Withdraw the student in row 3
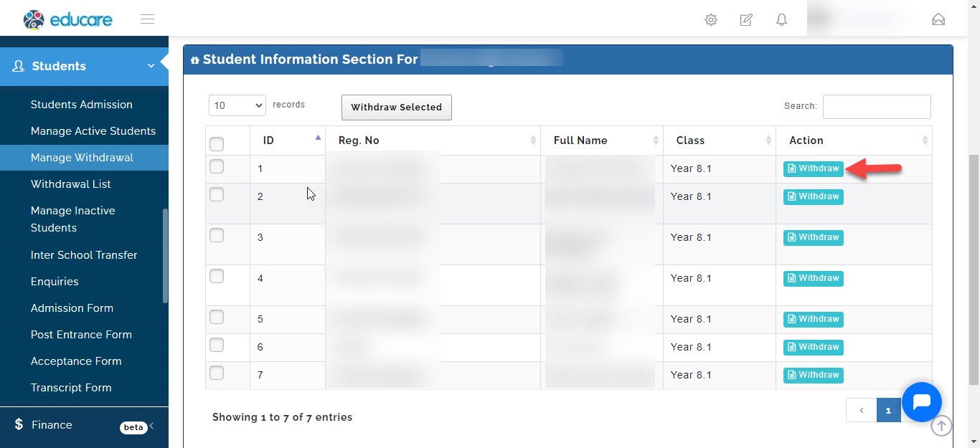This screenshot has height=448, width=980. (x=813, y=237)
